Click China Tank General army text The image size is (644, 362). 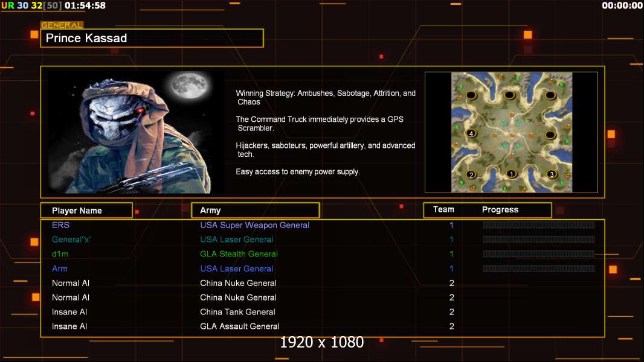pyautogui.click(x=237, y=312)
